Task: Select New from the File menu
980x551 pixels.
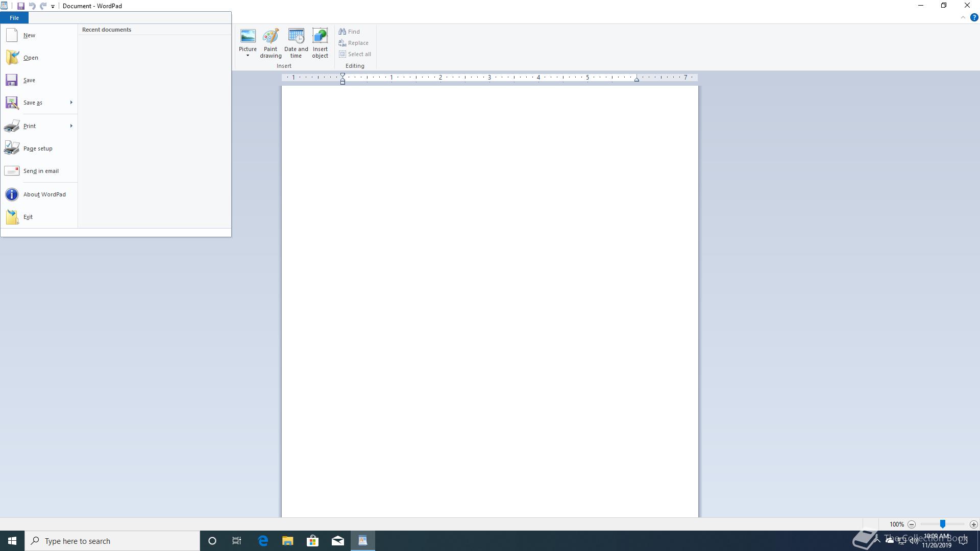Action: coord(29,35)
